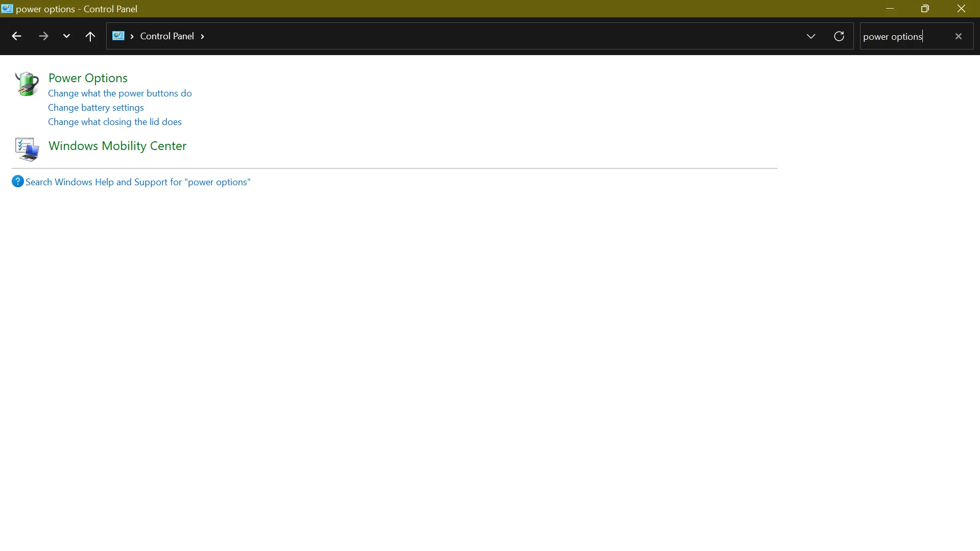The image size is (980, 551).
Task: Click the Windows Help search icon
Action: (x=18, y=182)
